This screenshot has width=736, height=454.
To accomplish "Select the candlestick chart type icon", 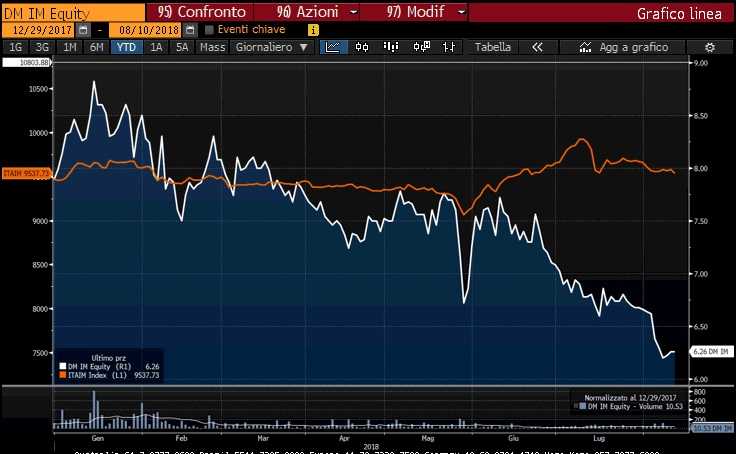I will [362, 47].
